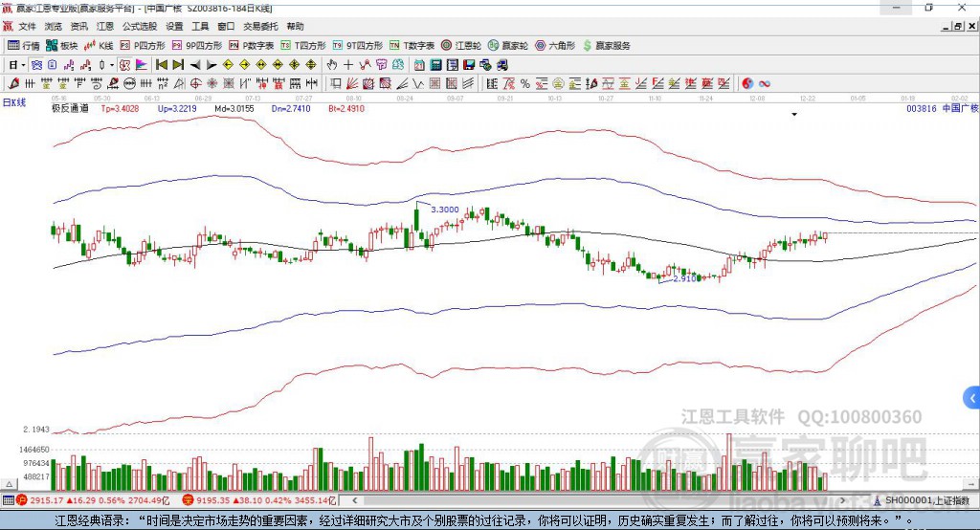Open the T数字表 tool
The image size is (980, 530).
click(x=412, y=46)
